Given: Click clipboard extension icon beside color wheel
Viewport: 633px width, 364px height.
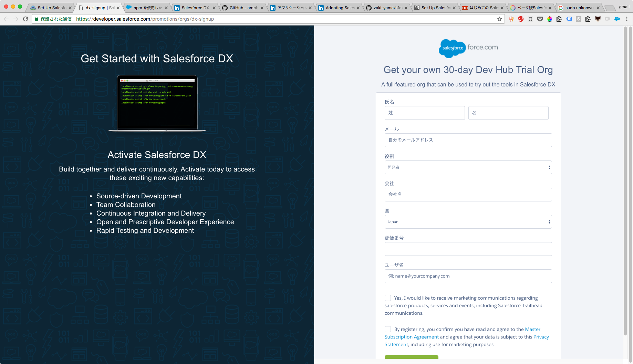Looking at the screenshot, I should [559, 19].
